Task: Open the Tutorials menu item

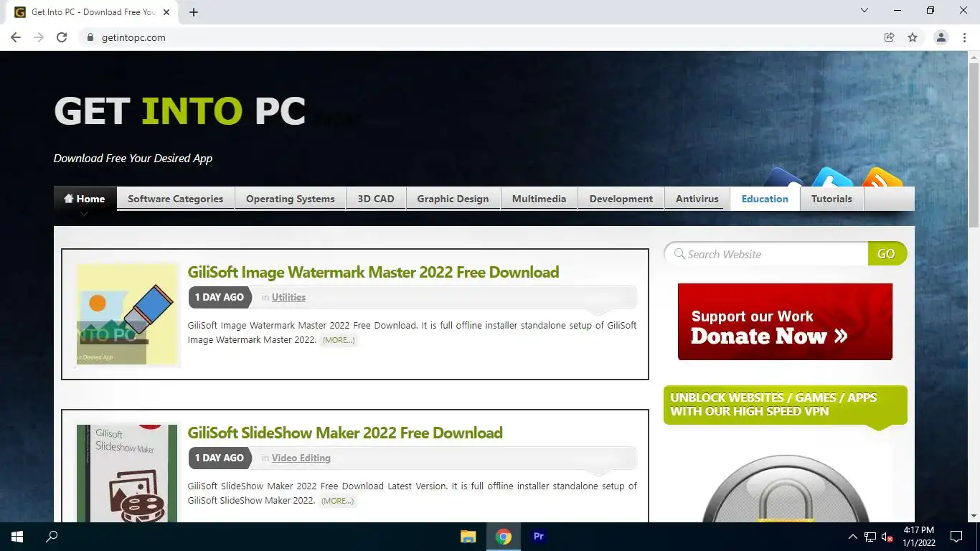Action: click(831, 199)
